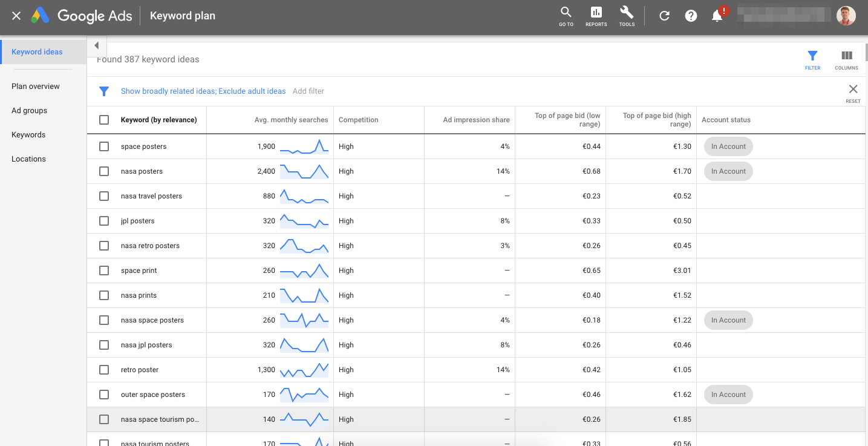868x446 pixels.
Task: Sort by Top of page bid (low range)
Action: click(x=567, y=120)
